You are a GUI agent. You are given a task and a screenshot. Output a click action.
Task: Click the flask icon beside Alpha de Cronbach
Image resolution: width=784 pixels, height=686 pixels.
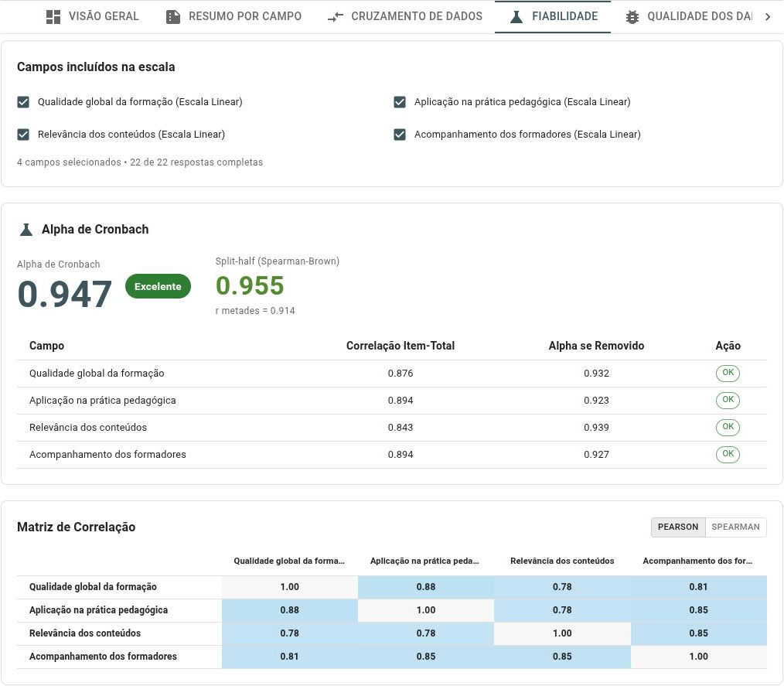tap(26, 230)
